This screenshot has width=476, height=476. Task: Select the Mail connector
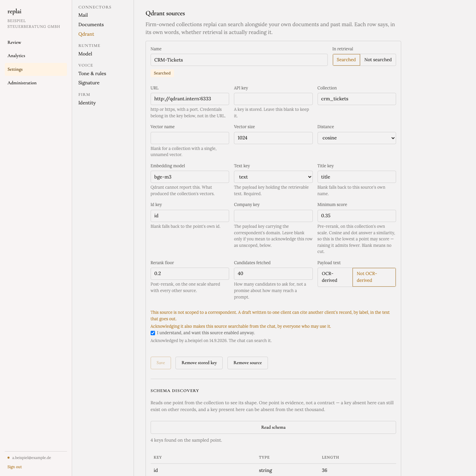coord(83,15)
